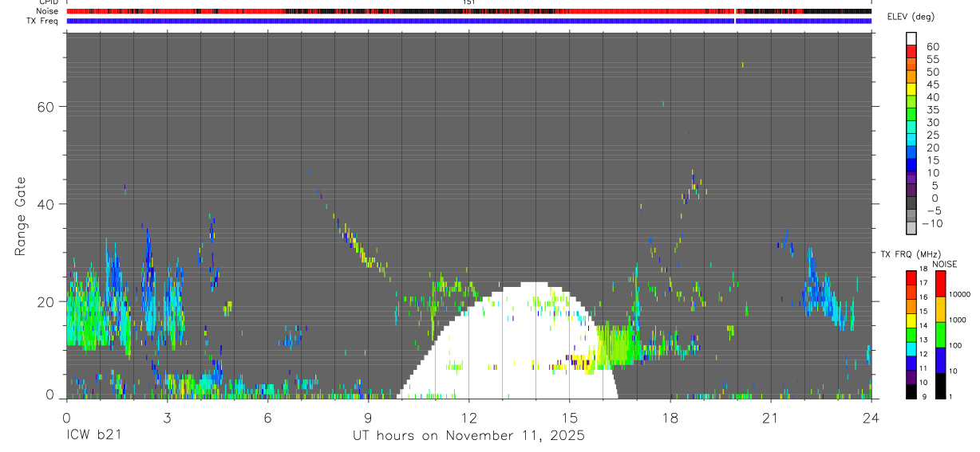Click the '24' tick on UT hours axis
Viewport: 980px width, 452px height.
[x=871, y=417]
